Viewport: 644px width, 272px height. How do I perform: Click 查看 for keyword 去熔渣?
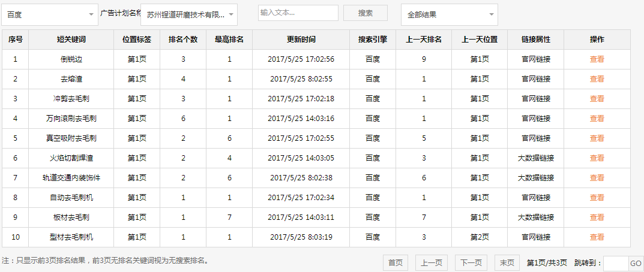pyautogui.click(x=597, y=78)
